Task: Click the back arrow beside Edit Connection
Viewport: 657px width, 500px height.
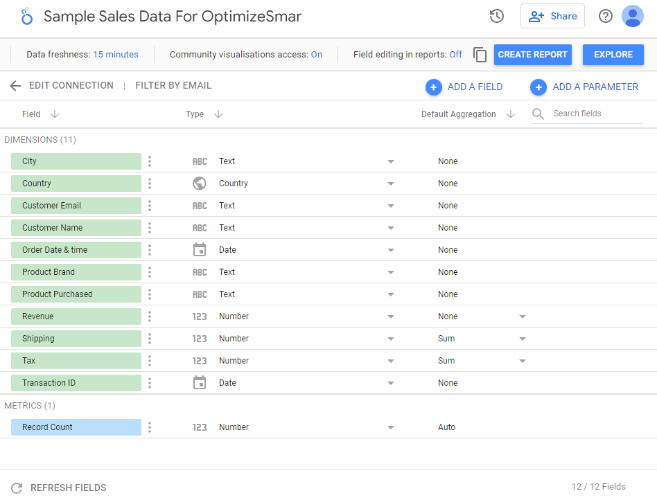Action: (x=16, y=86)
